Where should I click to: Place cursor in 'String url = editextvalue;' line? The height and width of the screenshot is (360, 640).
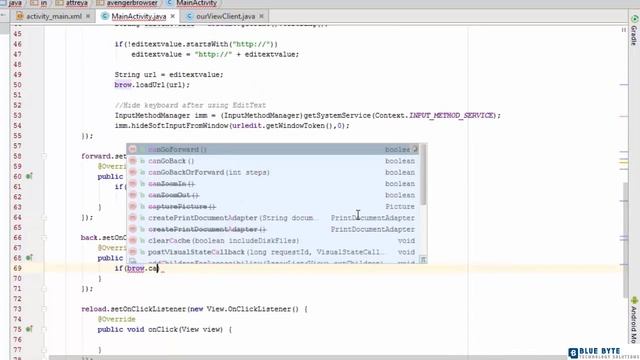pos(169,75)
